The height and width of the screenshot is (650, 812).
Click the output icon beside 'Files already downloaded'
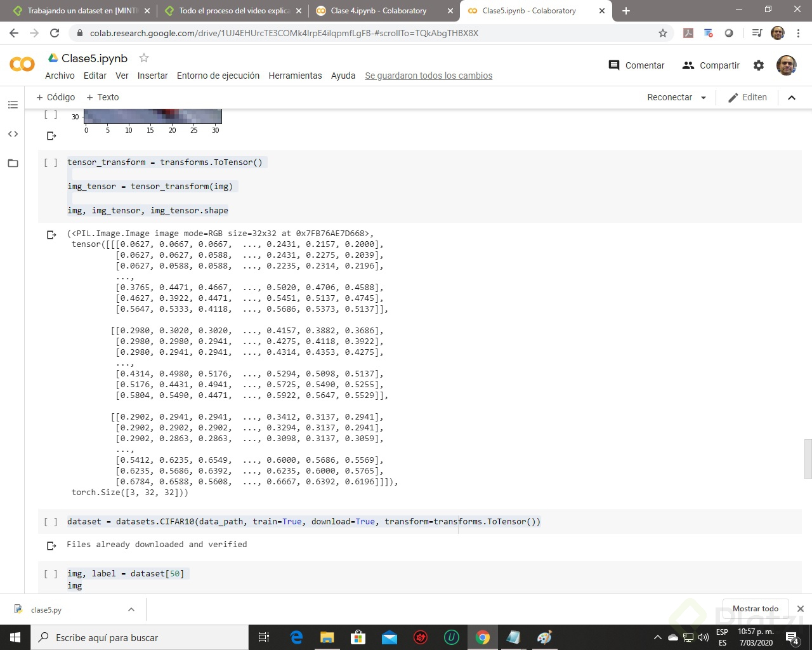51,545
